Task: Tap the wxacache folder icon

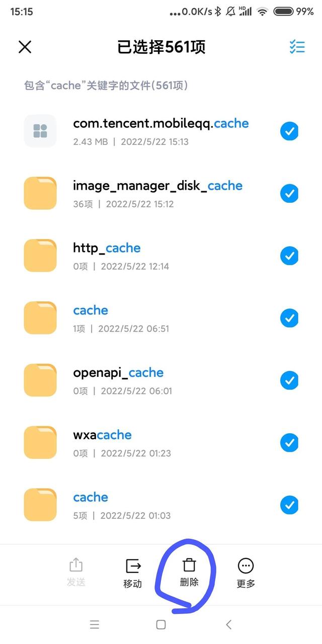Action: pos(40,443)
